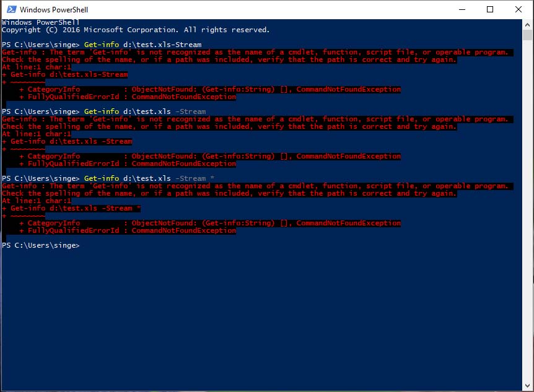Maximize the Windows PowerShell window
Screen dimensions: 534x392
[490, 9]
